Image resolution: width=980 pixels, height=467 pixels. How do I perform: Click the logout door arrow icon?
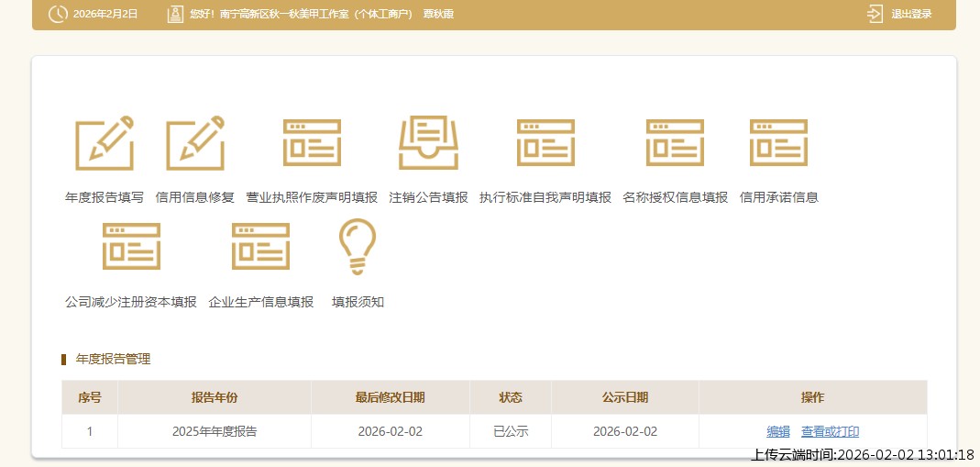pyautogui.click(x=875, y=14)
